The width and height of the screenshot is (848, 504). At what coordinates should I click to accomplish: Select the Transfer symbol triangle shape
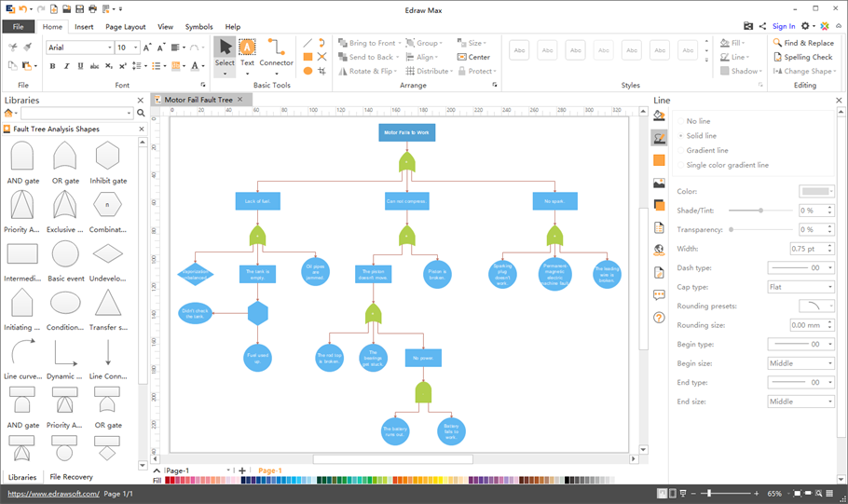coord(108,305)
